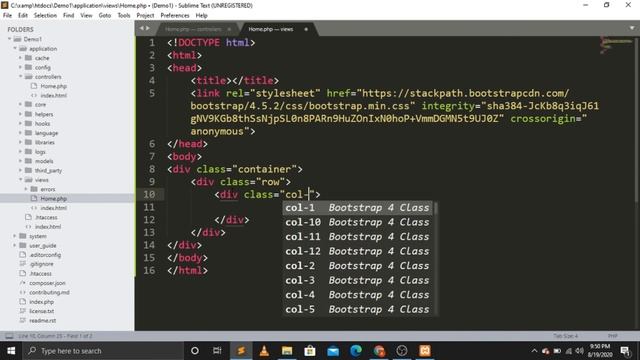Collapse the views folder arrow

tap(20, 180)
